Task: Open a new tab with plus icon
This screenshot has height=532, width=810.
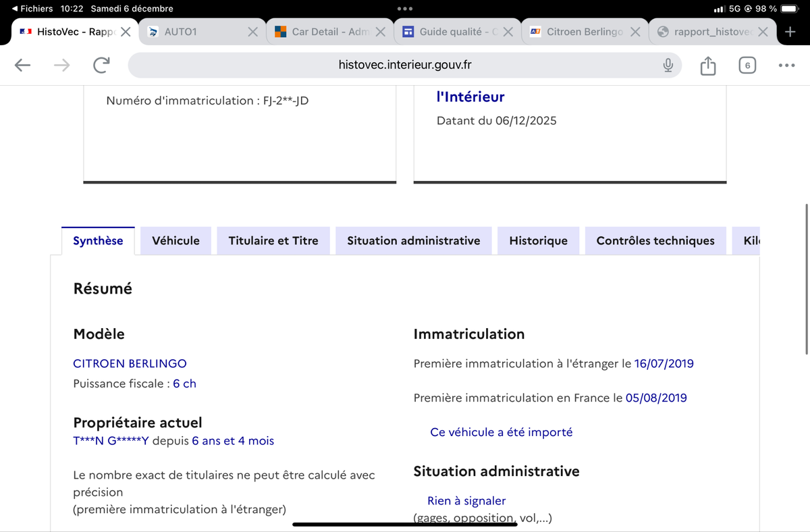Action: (790, 32)
